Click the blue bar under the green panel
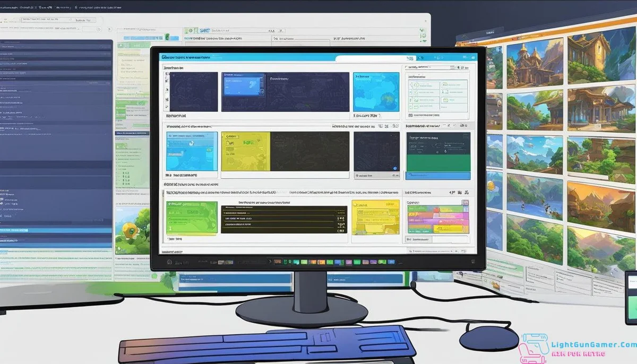637x364 pixels. [438, 176]
